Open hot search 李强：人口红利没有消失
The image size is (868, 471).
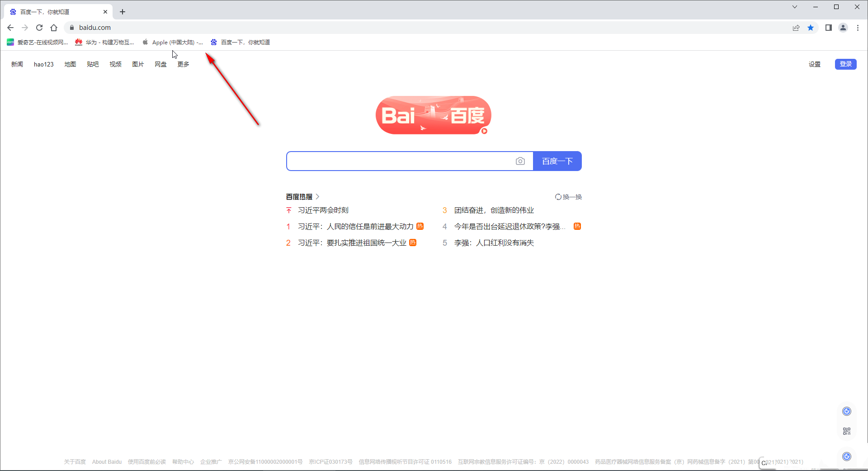[x=494, y=243]
